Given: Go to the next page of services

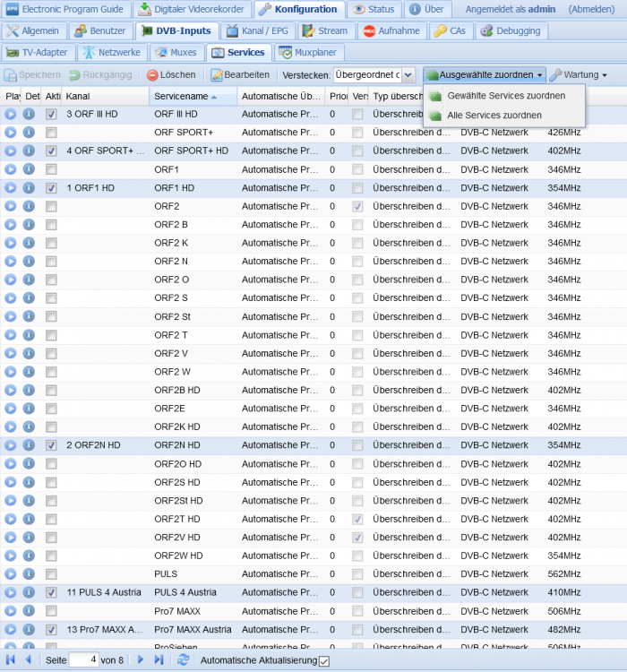Looking at the screenshot, I should 140,659.
